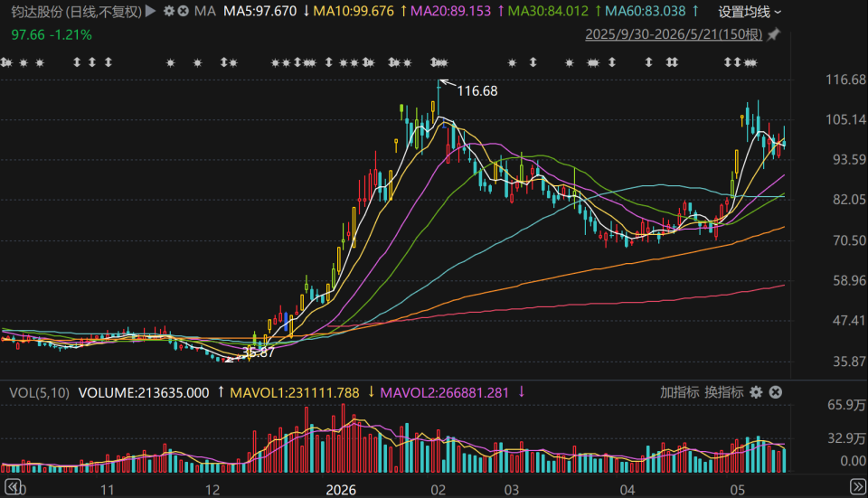The image size is (868, 498).
Task: Click the 钧达股份 (日线,不复权) chart title
Action: click(76, 11)
